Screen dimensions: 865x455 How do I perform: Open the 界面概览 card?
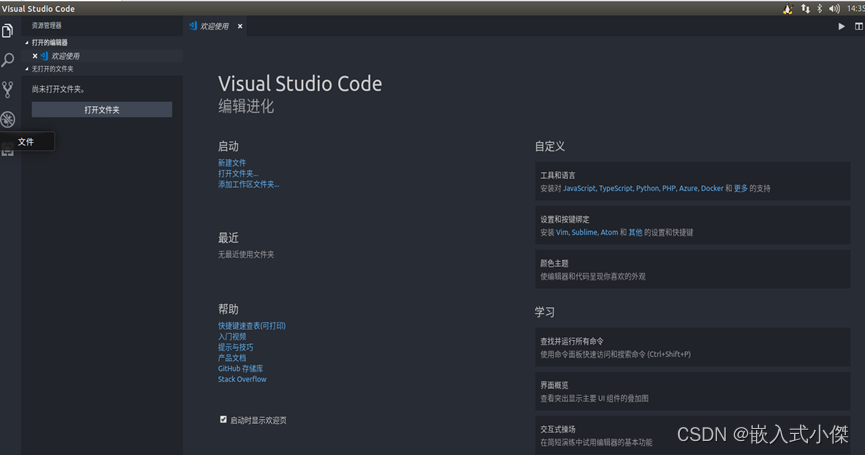click(x=692, y=391)
